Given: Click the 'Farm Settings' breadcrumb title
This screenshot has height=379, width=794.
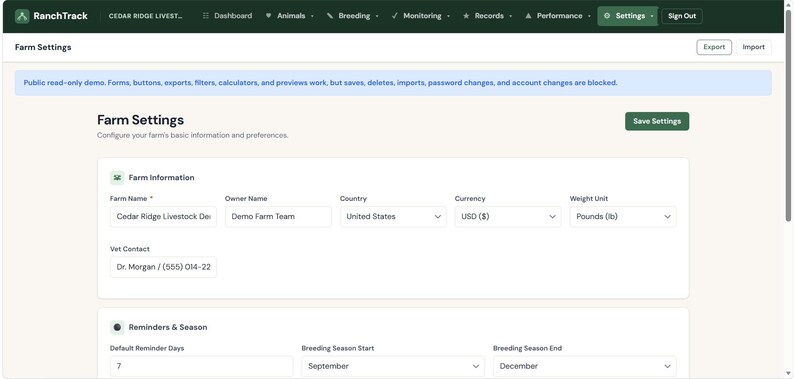Looking at the screenshot, I should (x=43, y=47).
